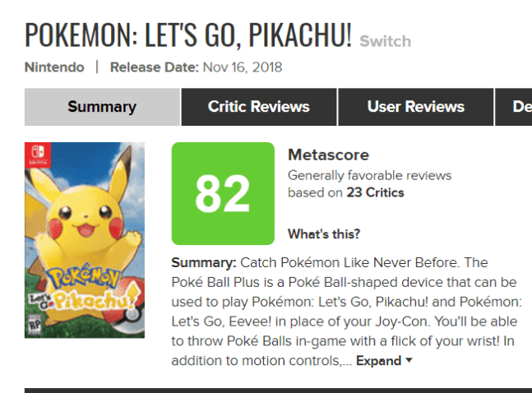532x393 pixels.
Task: Click the Nintendo publisher link
Action: [x=54, y=67]
